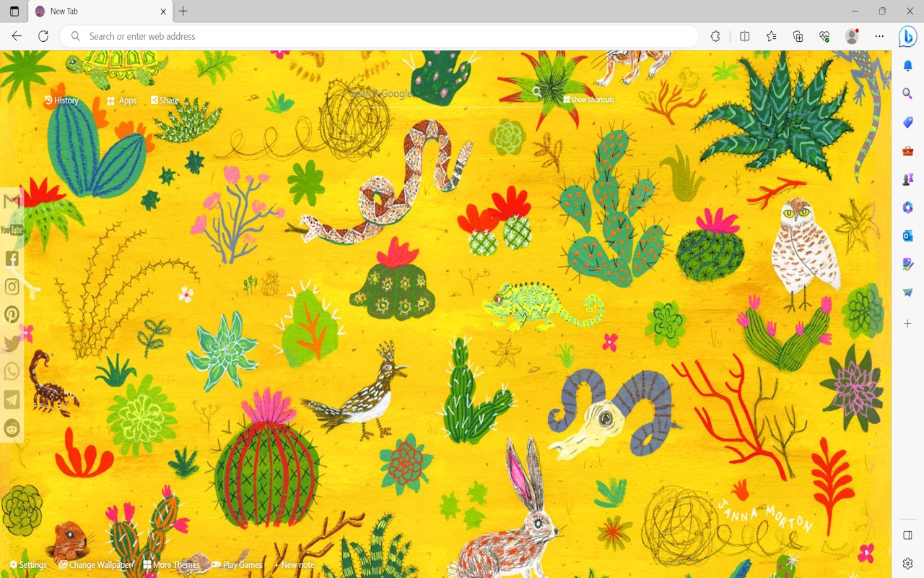Click Show Shortcuts
This screenshot has height=578, width=924.
589,100
